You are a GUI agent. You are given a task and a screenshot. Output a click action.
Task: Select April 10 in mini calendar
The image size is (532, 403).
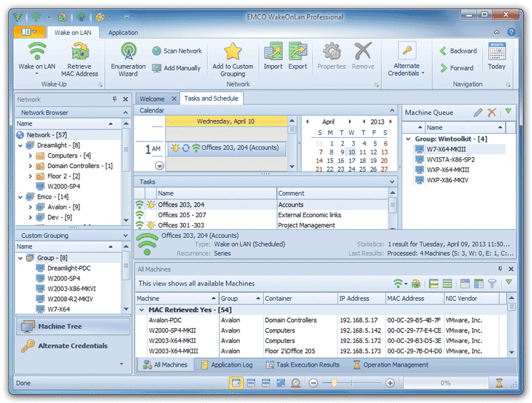[x=352, y=152]
